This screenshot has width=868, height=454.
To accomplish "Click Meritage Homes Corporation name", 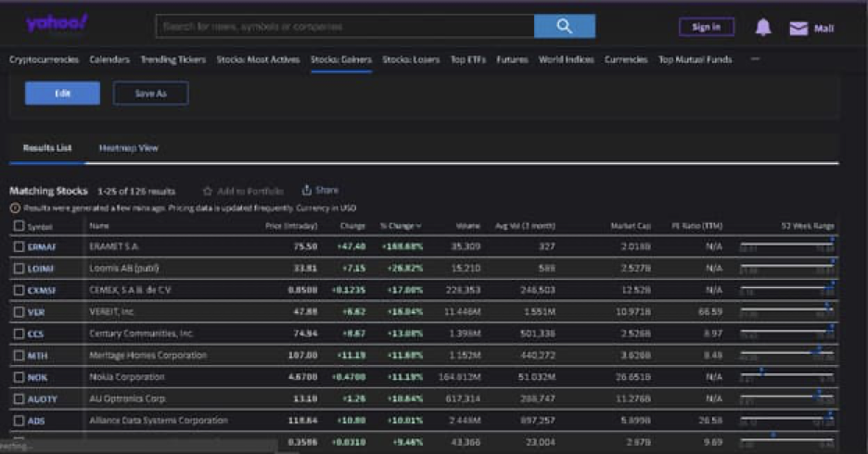I will click(147, 355).
